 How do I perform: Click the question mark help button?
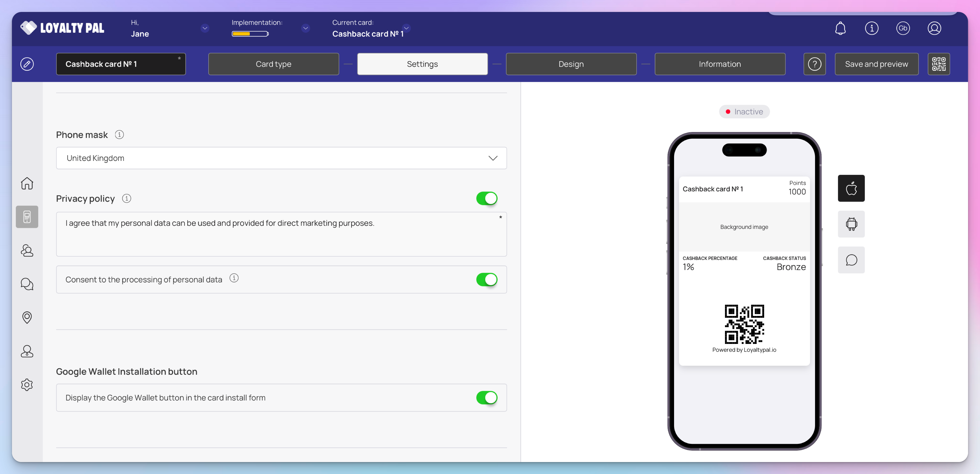(814, 64)
